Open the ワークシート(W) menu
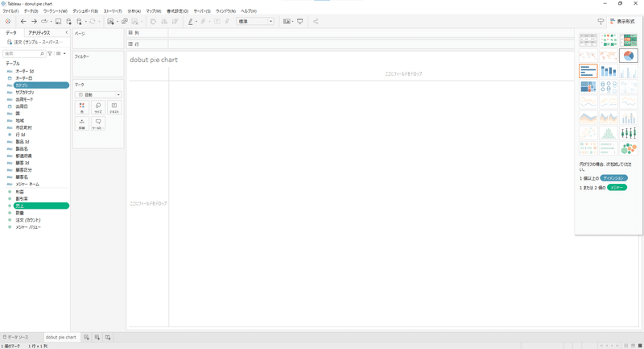 [x=55, y=11]
